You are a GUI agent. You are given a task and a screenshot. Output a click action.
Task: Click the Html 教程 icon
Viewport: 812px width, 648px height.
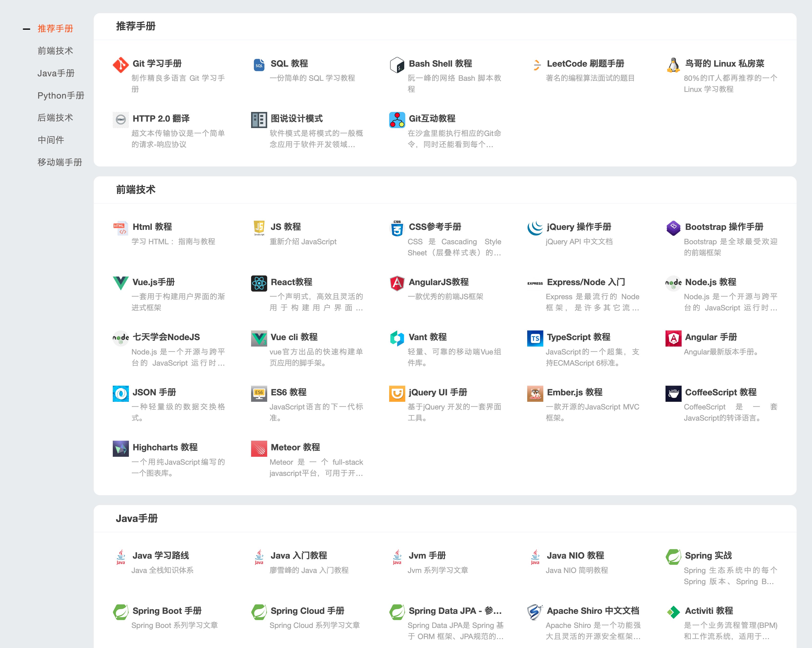coord(120,228)
